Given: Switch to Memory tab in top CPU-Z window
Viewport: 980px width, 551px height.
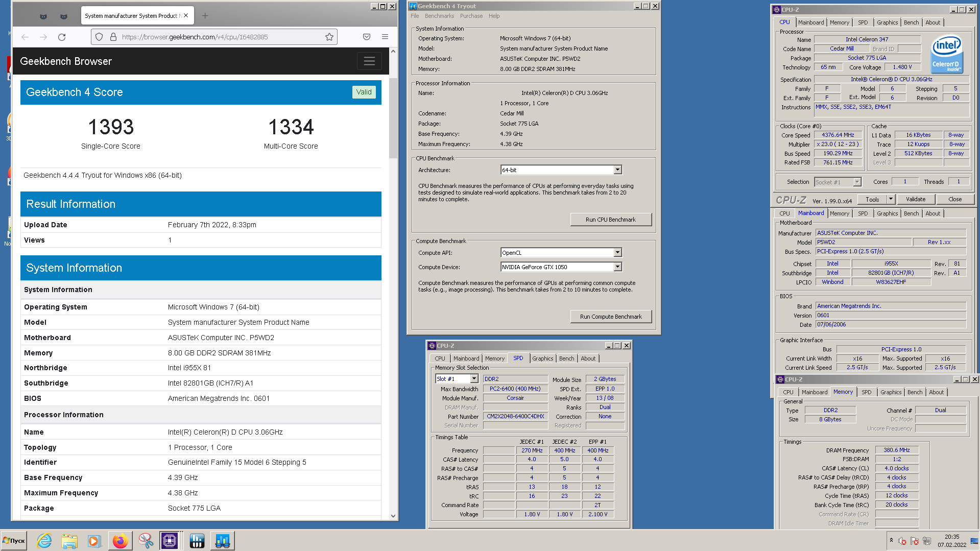Looking at the screenshot, I should tap(839, 22).
